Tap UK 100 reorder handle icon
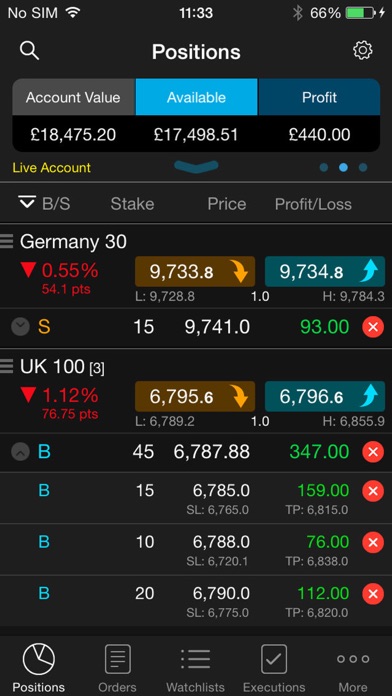 [6, 366]
